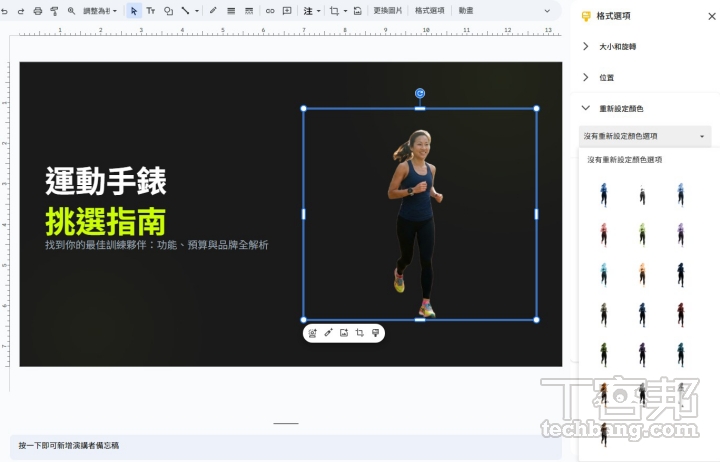This screenshot has height=462, width=720.
Task: Collapse the toolbar with chevron arrow
Action: (x=547, y=11)
